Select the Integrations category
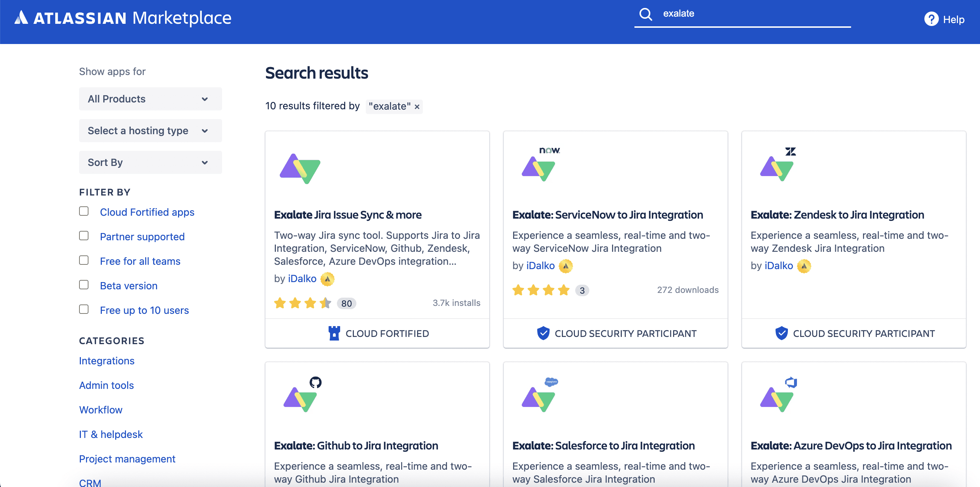 (107, 360)
